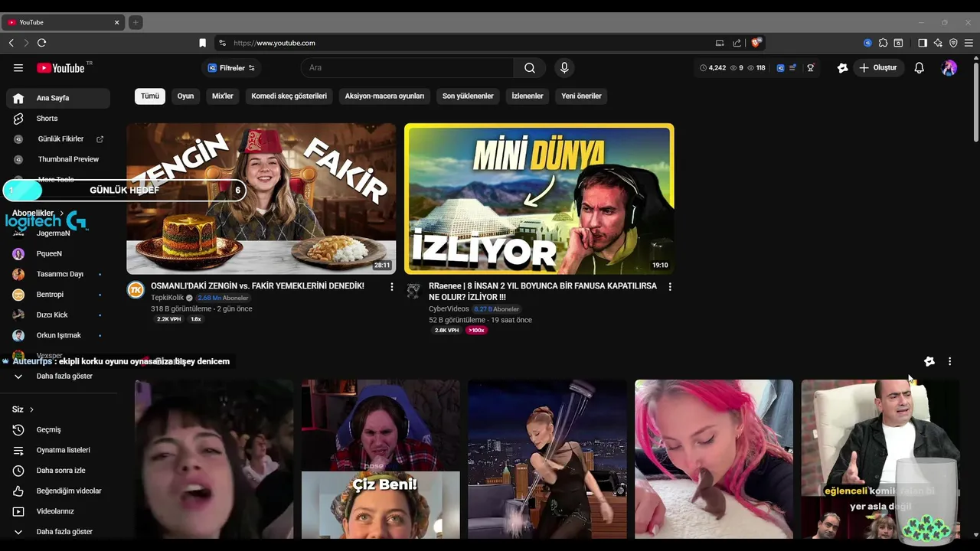Image resolution: width=980 pixels, height=551 pixels.
Task: Click the browser address bar URL
Action: (275, 43)
